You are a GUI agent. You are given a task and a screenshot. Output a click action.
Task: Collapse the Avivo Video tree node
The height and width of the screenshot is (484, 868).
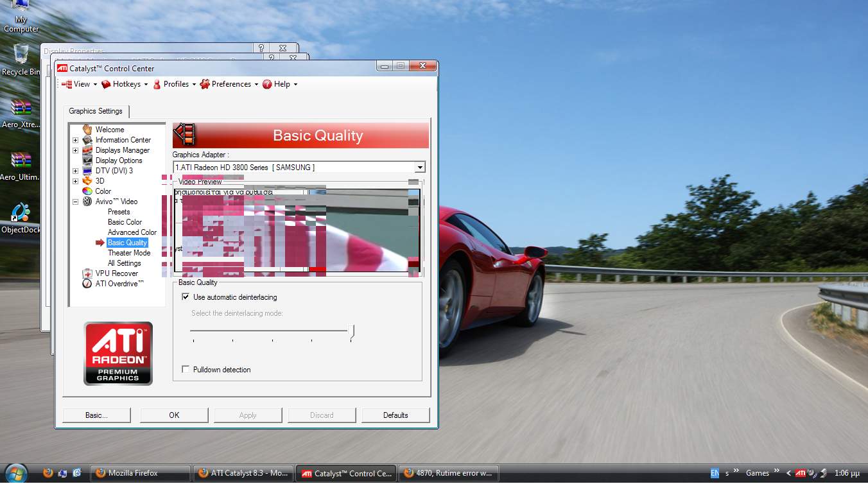tap(75, 202)
